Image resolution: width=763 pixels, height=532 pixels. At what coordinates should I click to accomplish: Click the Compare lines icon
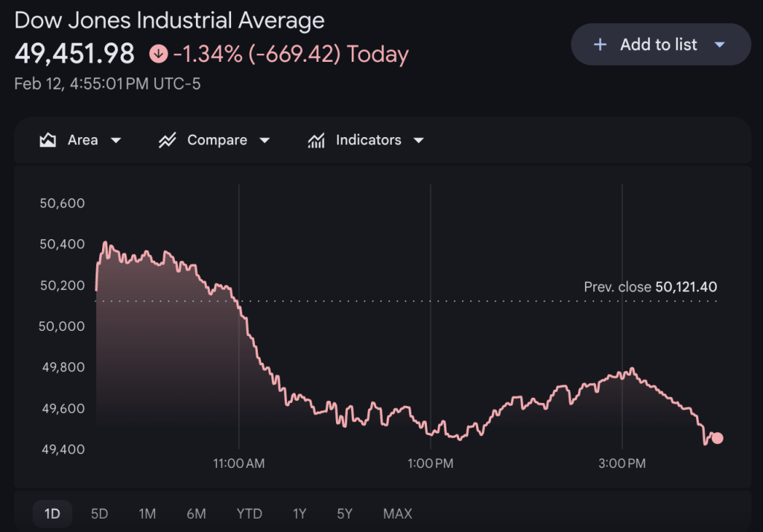tap(167, 140)
